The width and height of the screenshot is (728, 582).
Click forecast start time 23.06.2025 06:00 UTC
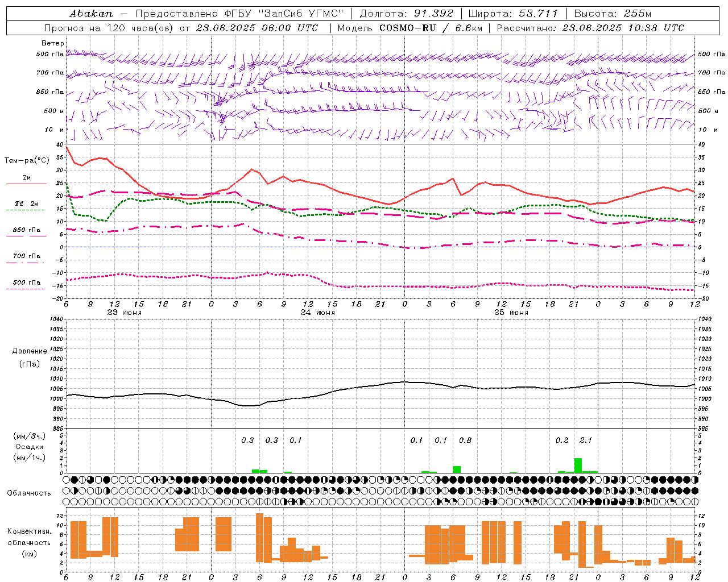click(257, 28)
